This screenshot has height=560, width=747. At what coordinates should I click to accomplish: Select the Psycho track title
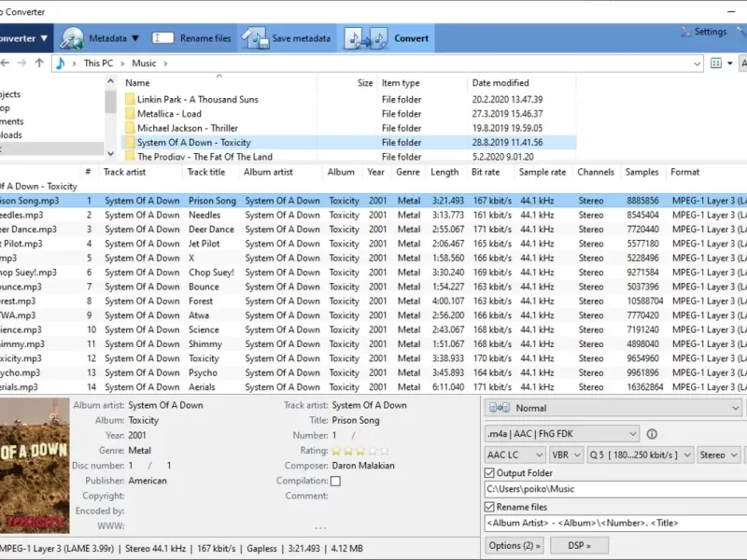tap(203, 372)
